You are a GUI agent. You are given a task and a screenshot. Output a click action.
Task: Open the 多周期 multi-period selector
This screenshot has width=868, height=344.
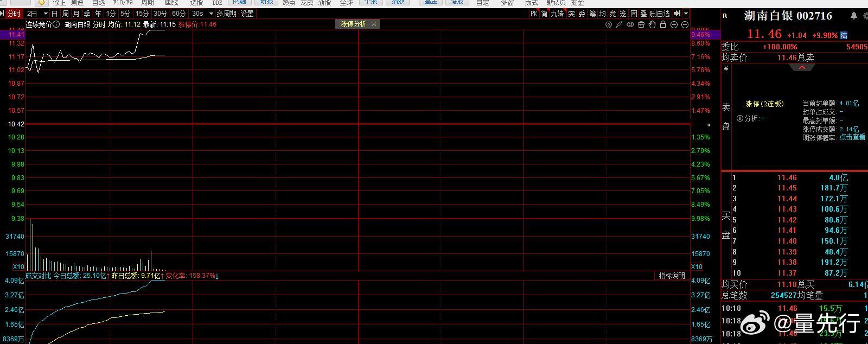(226, 14)
